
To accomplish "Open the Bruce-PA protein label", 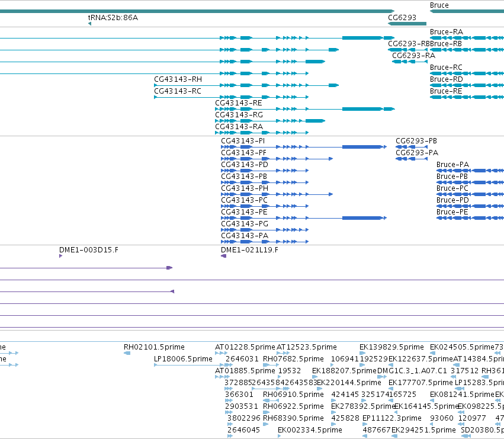I will 452,165.
